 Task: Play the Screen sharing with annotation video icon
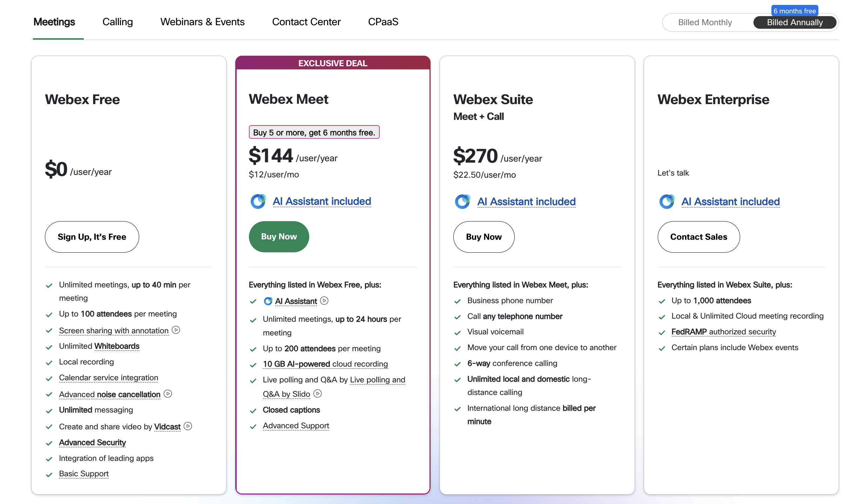[x=176, y=330]
